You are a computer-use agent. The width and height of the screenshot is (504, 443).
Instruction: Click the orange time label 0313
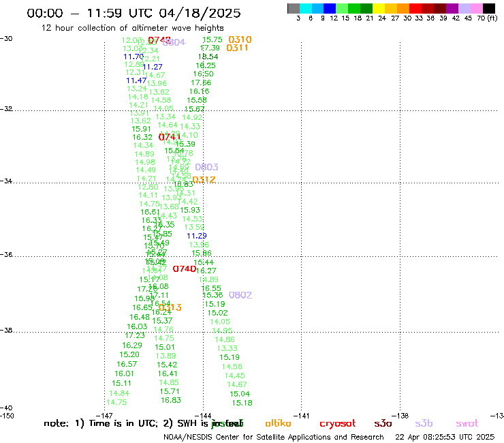[x=170, y=307]
